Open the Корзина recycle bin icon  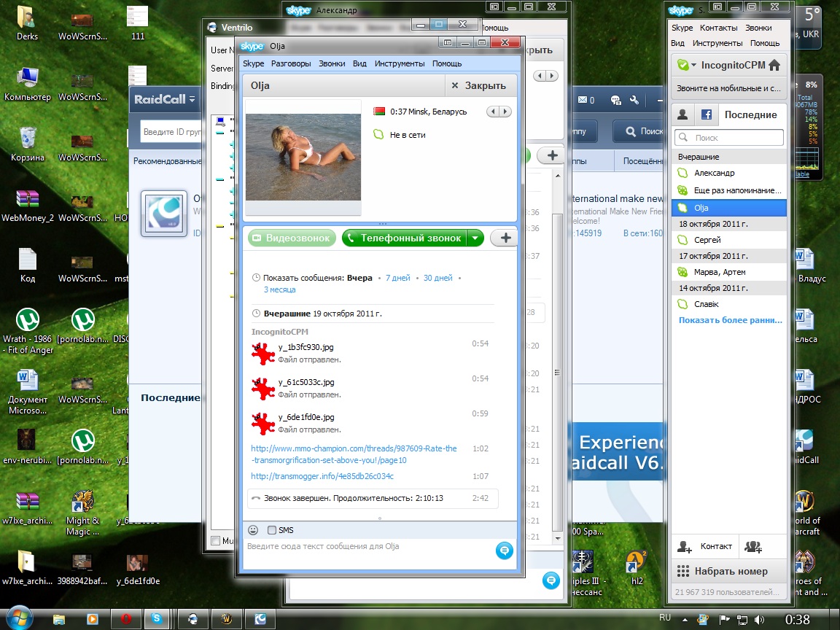(x=27, y=144)
